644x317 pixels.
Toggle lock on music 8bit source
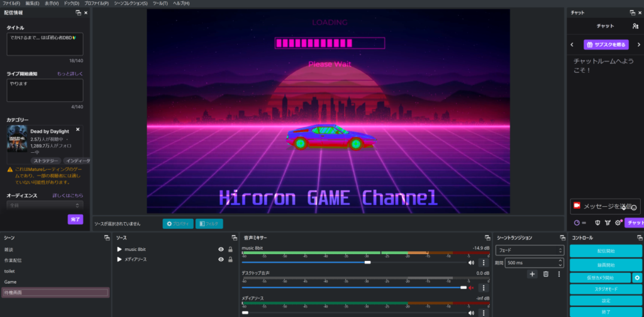230,250
